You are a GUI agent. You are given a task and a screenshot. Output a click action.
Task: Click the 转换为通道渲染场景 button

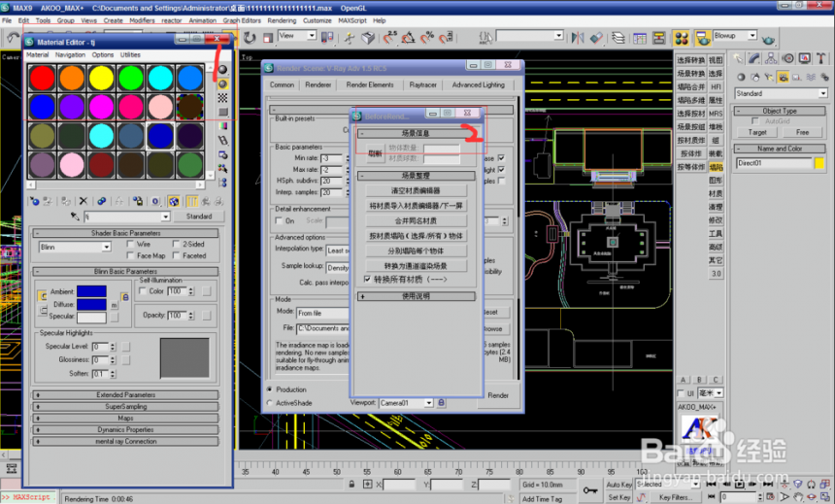pyautogui.click(x=416, y=266)
